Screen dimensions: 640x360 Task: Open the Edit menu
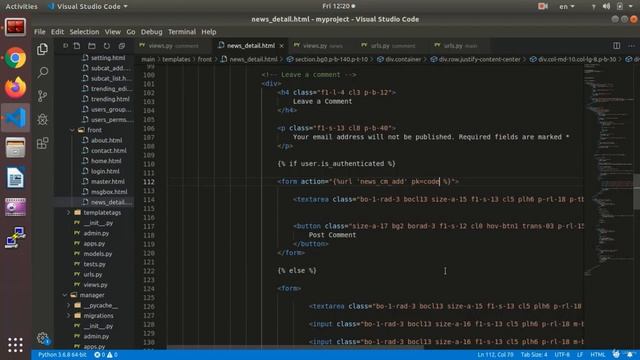pos(57,32)
